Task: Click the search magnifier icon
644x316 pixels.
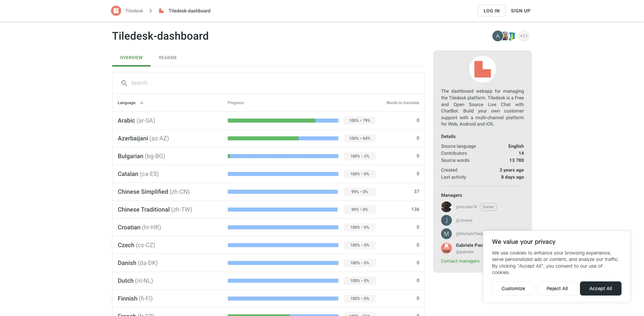Action: pyautogui.click(x=124, y=83)
